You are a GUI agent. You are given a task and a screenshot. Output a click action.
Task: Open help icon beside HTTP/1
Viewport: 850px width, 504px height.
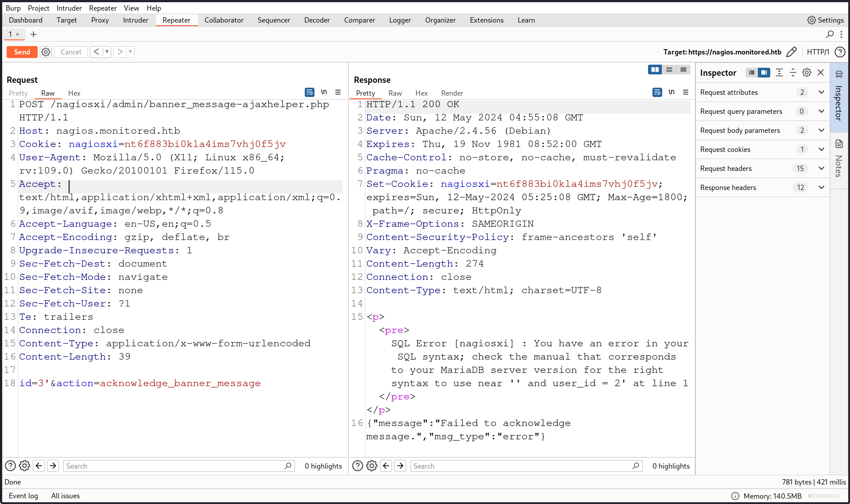tap(839, 52)
